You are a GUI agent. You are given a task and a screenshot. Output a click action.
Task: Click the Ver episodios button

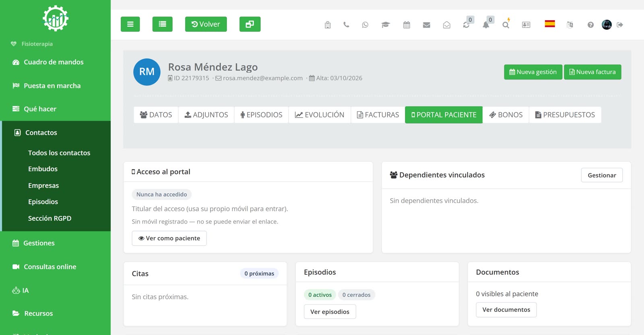click(x=330, y=312)
